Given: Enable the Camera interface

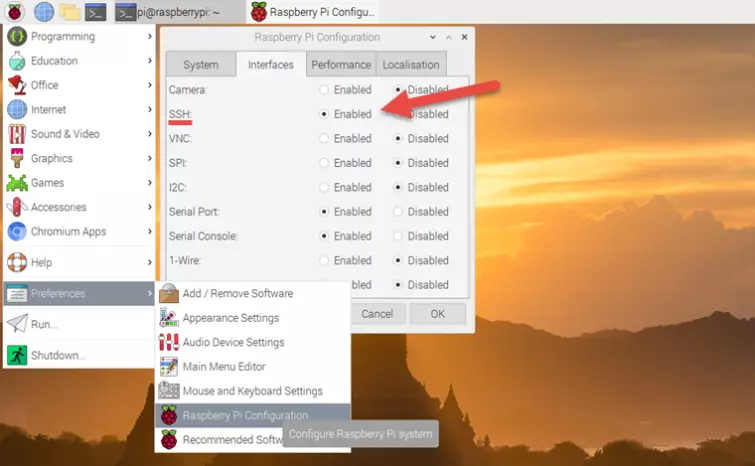Looking at the screenshot, I should 324,90.
